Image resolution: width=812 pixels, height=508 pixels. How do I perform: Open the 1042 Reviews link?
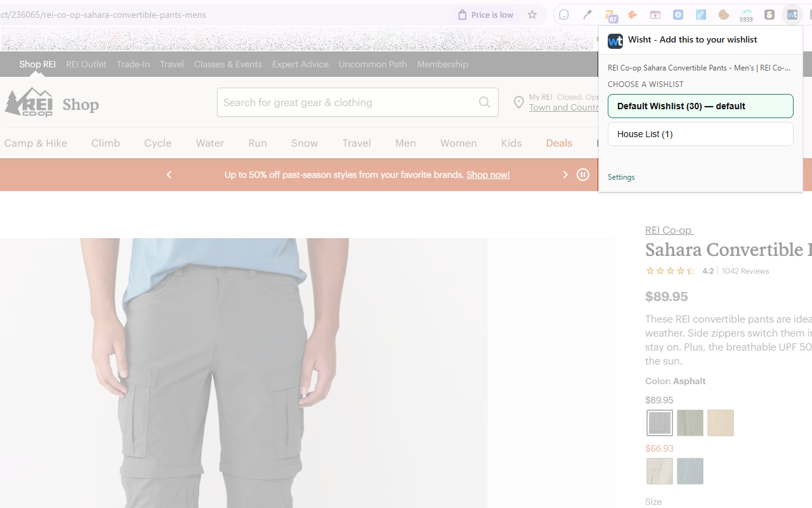[745, 271]
